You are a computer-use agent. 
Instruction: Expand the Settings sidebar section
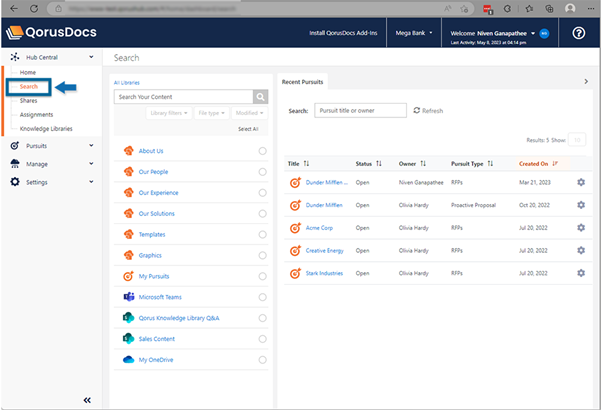pos(91,182)
